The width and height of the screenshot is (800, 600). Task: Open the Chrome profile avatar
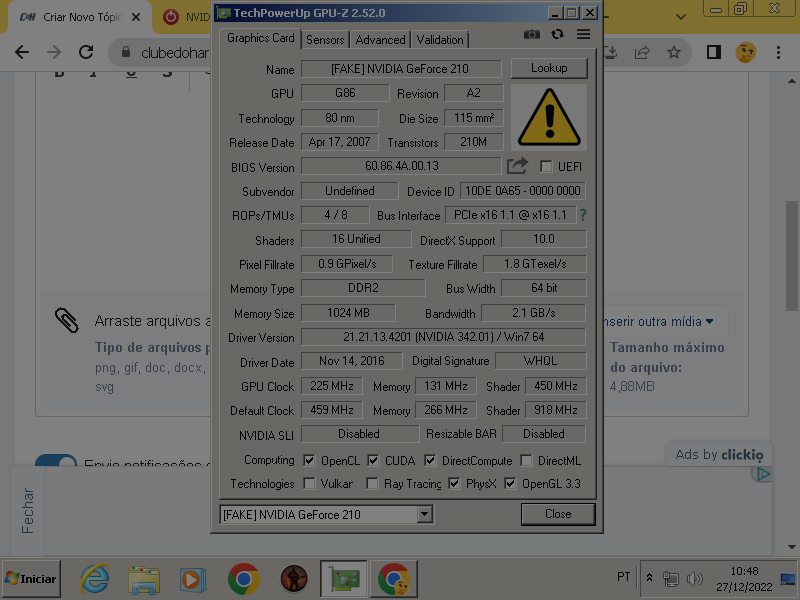[745, 52]
